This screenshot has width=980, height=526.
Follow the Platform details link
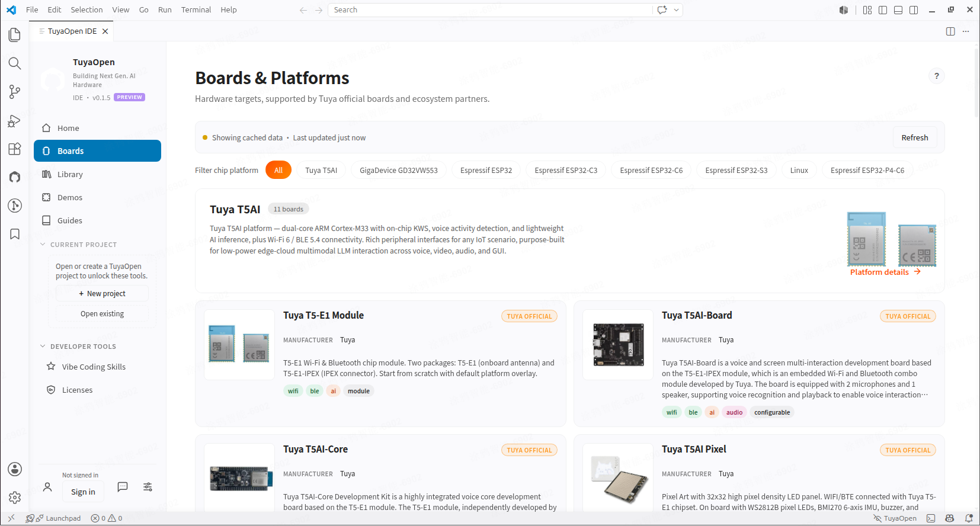pyautogui.click(x=885, y=272)
